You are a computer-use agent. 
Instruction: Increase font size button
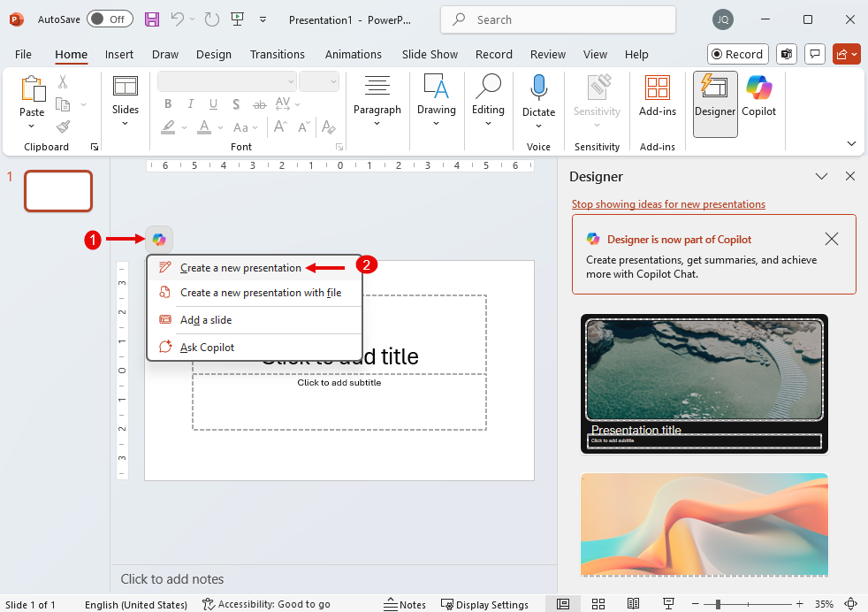pyautogui.click(x=280, y=127)
